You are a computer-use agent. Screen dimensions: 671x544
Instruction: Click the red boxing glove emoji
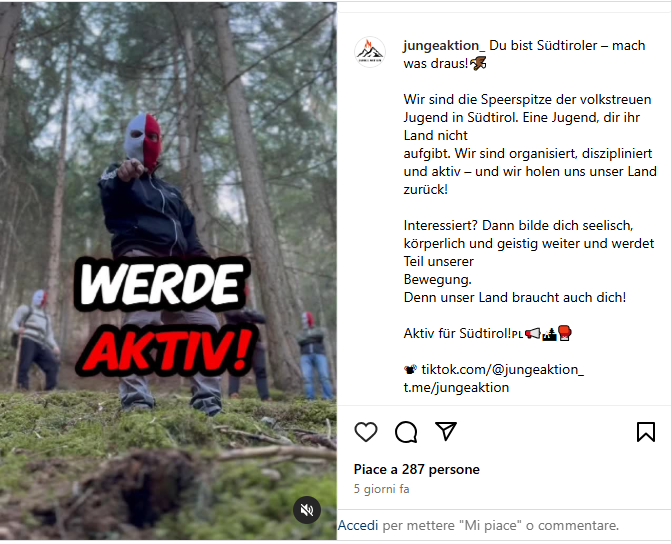565,333
